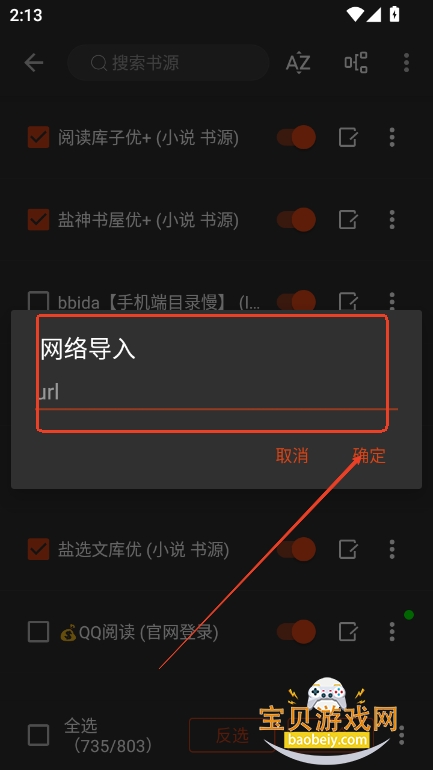433x770 pixels.
Task: Edit the 阅读库子优+ book source
Action: click(x=348, y=138)
